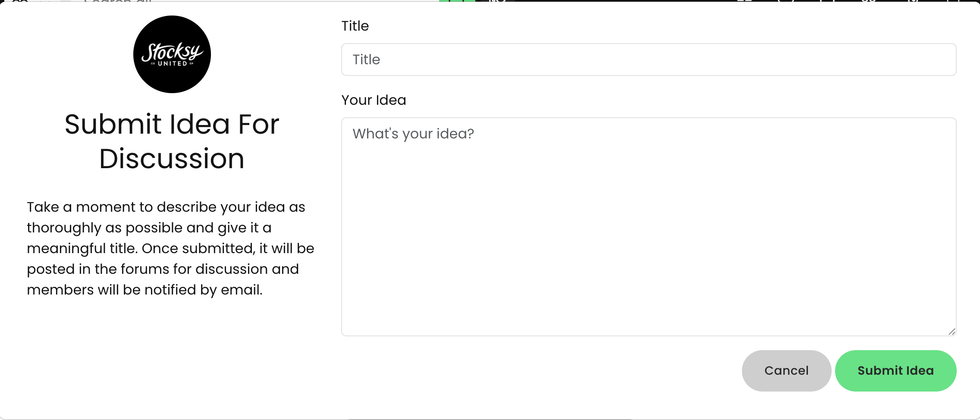Click the Stocksy script wordmark in logo

tap(172, 52)
